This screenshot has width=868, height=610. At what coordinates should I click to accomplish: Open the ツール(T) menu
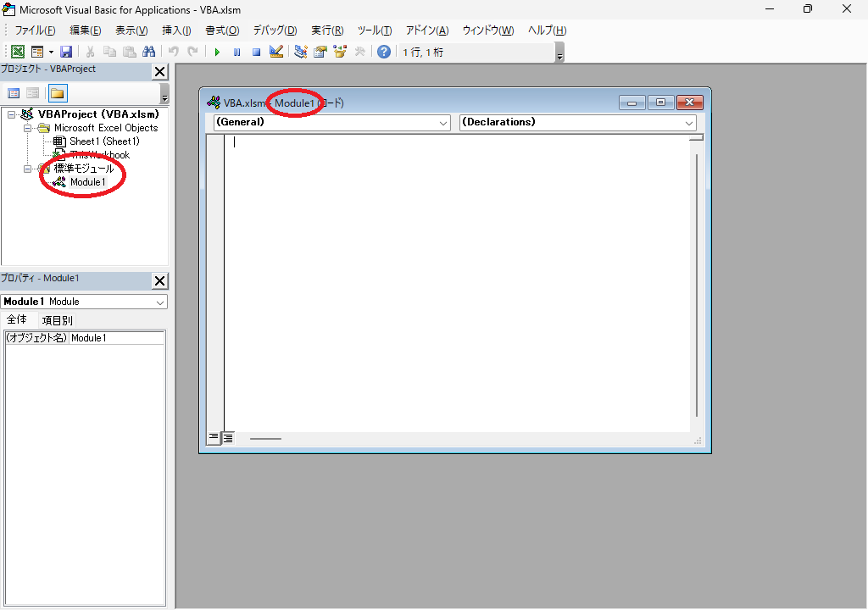[375, 30]
